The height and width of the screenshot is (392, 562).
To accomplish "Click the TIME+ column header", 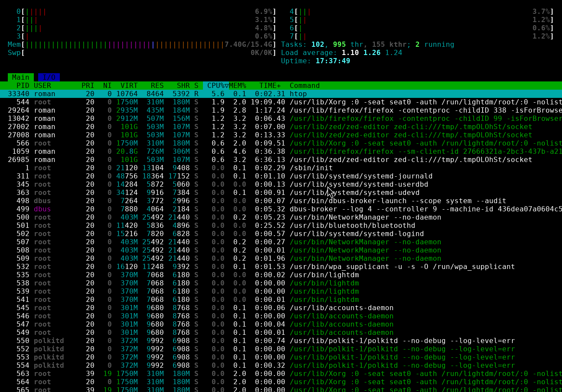I will pos(270,86).
